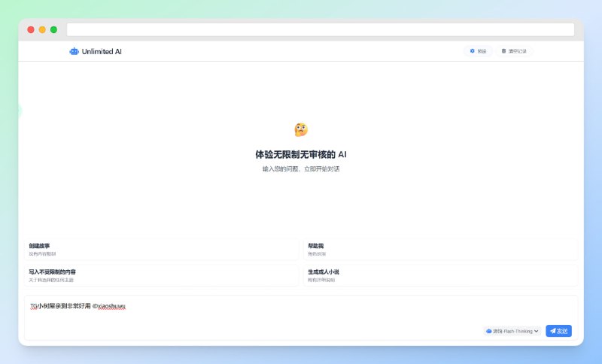Select the 帮助我 suggestion card

[440, 250]
